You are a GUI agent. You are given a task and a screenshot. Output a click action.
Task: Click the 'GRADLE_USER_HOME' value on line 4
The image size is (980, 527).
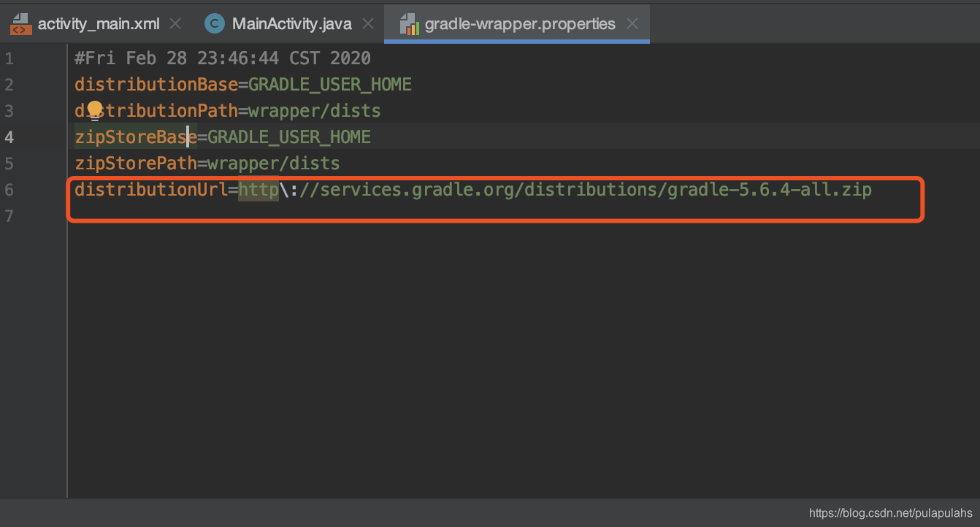[289, 137]
